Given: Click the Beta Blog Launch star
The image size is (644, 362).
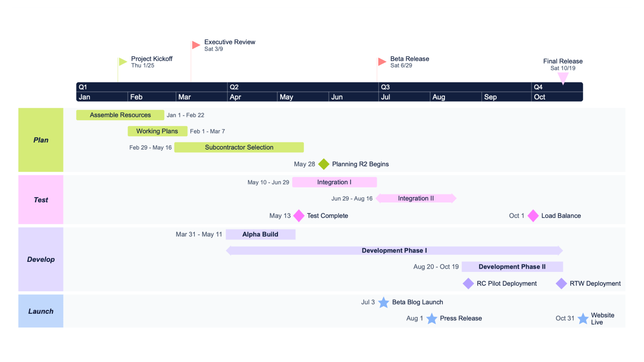Looking at the screenshot, I should (x=384, y=302).
